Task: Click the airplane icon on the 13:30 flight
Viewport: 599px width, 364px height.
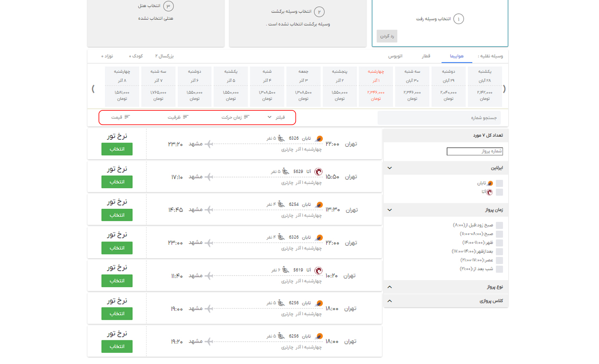Action: coord(209,210)
